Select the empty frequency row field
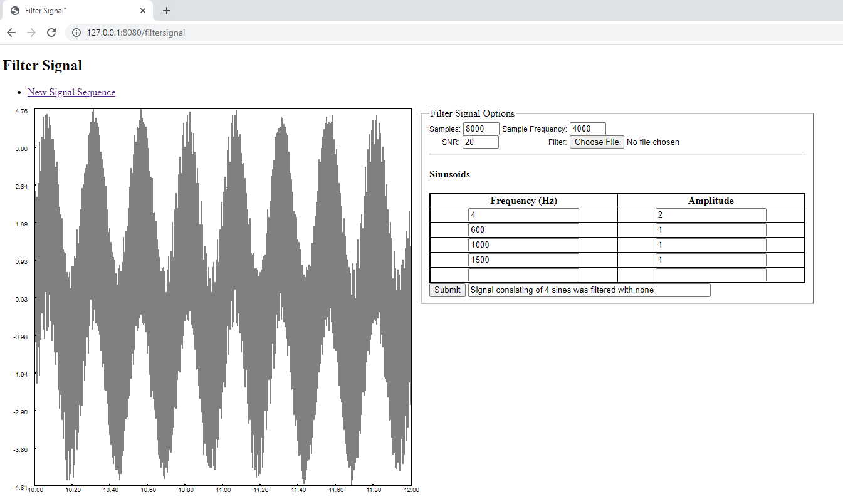Screen dimensions: 843x504 (523, 274)
